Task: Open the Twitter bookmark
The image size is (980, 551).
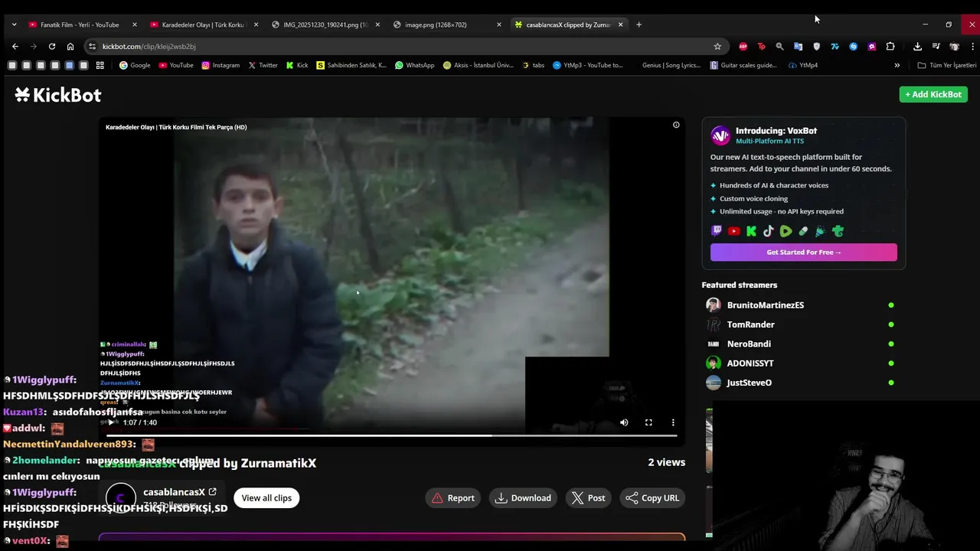Action: tap(263, 65)
